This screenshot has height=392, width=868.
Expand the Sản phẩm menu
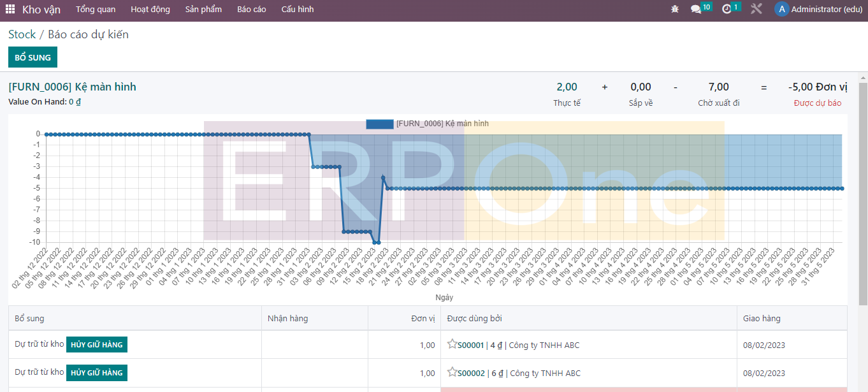pos(203,10)
